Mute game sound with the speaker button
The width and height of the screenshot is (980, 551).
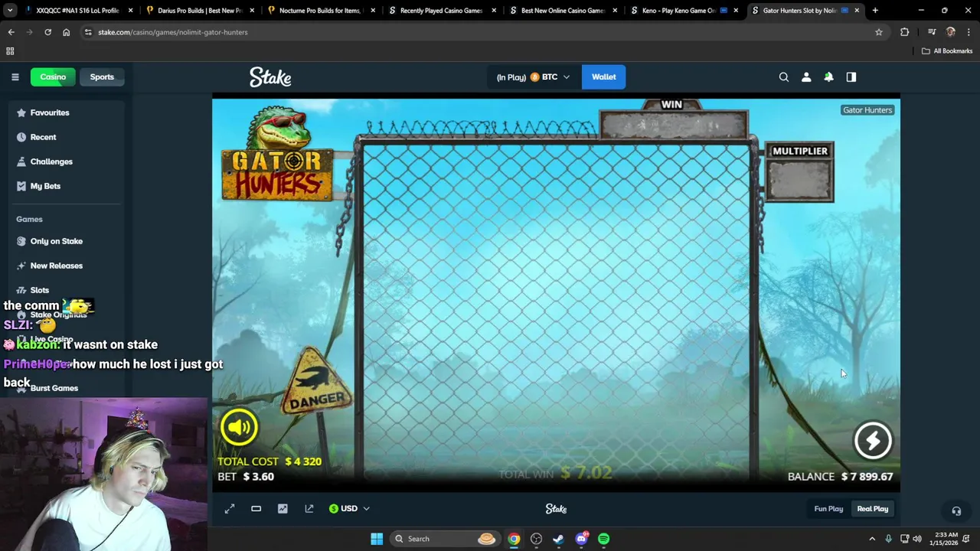239,427
